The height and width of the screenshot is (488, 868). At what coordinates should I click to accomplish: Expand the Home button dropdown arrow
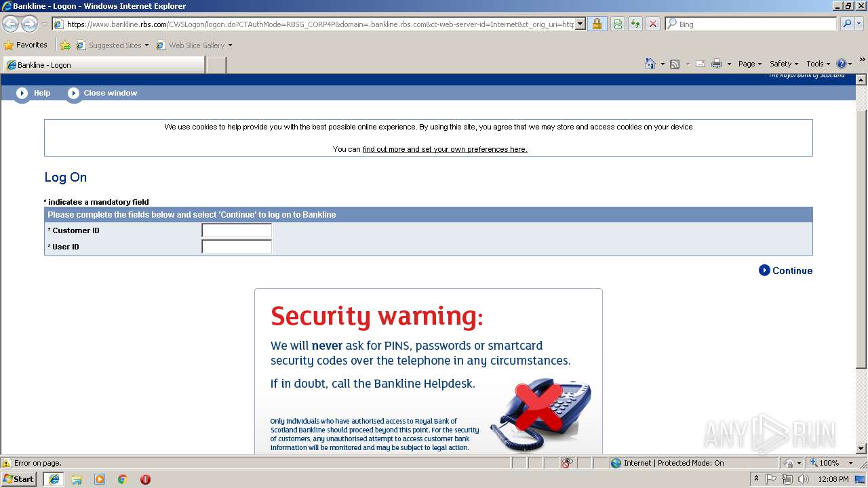tap(662, 64)
